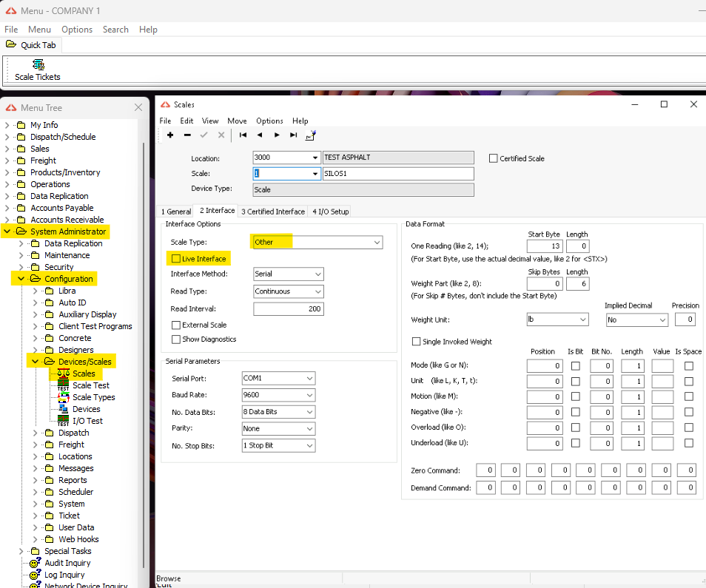Open the No. Data Bits dropdown
This screenshot has width=706, height=588.
(310, 412)
